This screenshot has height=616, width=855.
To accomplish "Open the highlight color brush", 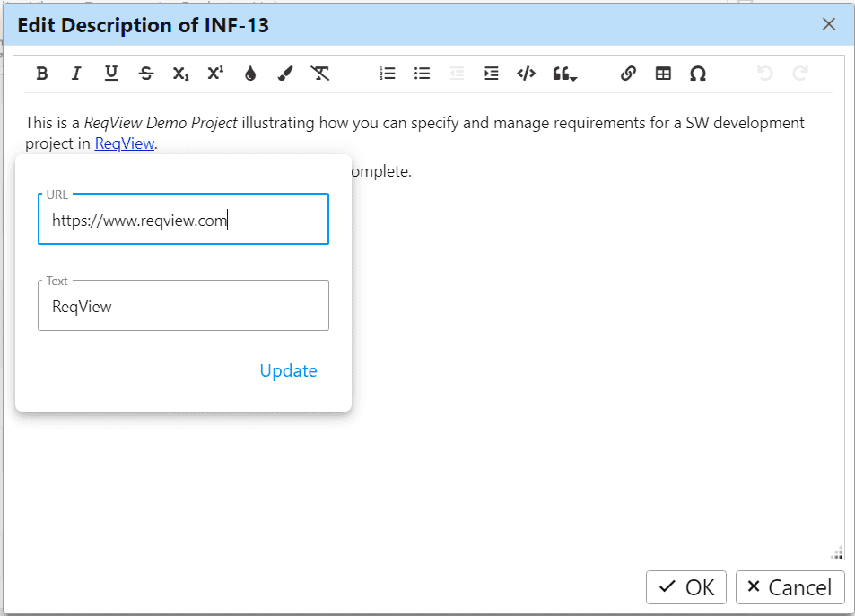I will [x=285, y=74].
